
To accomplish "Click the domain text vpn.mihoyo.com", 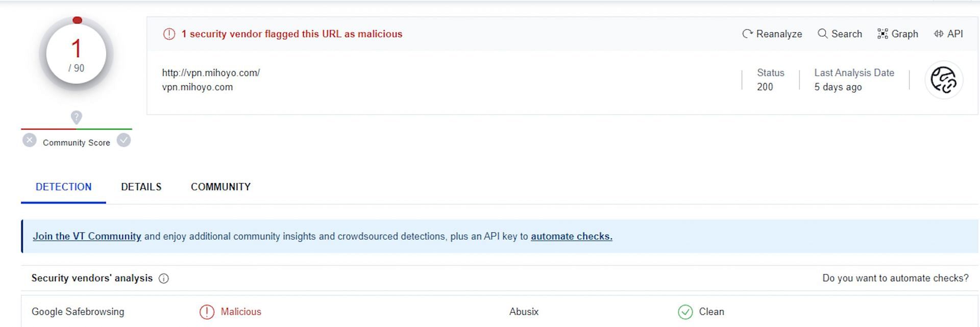I will point(197,87).
